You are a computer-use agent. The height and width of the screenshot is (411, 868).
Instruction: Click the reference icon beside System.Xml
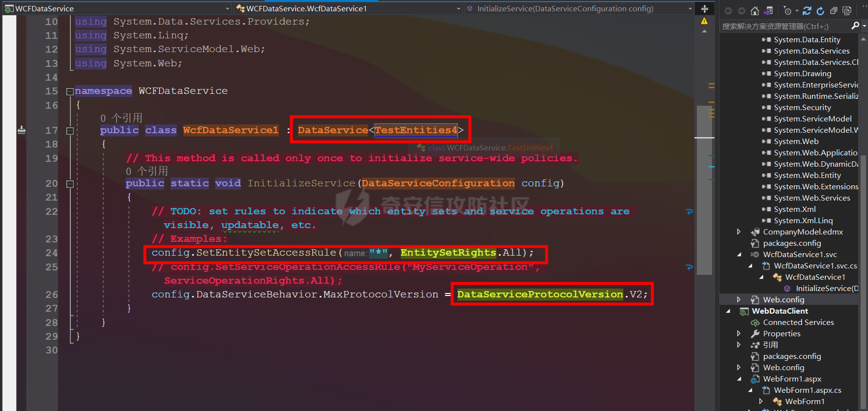tap(766, 209)
